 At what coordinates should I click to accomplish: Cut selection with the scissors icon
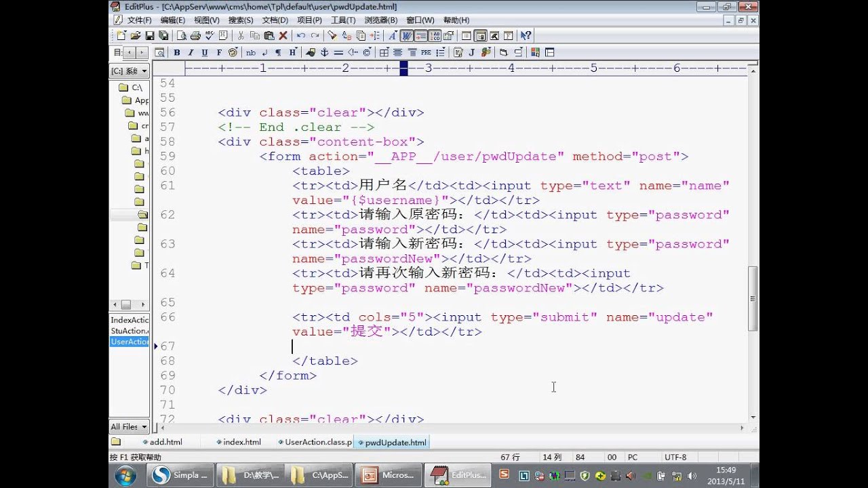pos(241,36)
